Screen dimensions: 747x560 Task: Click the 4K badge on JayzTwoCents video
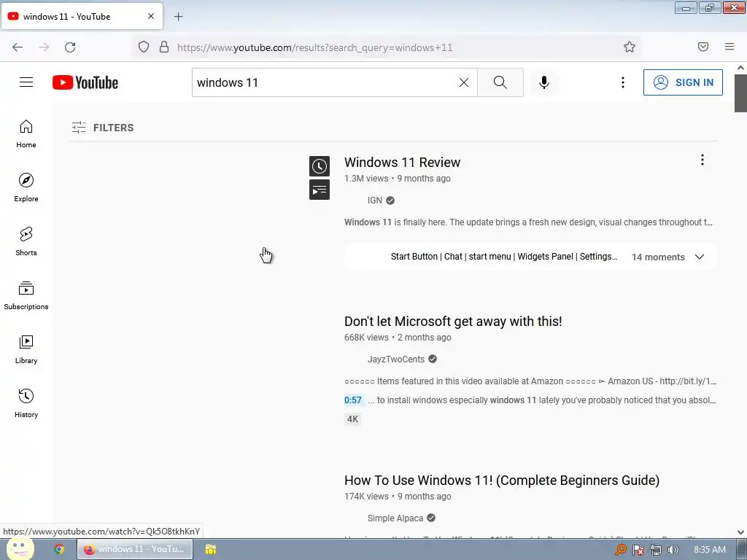tap(352, 419)
